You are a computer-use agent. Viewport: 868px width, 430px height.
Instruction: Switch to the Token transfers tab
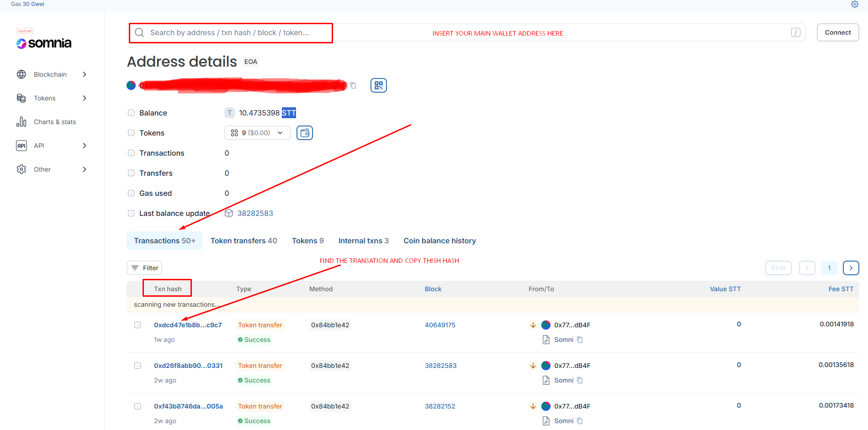click(243, 241)
